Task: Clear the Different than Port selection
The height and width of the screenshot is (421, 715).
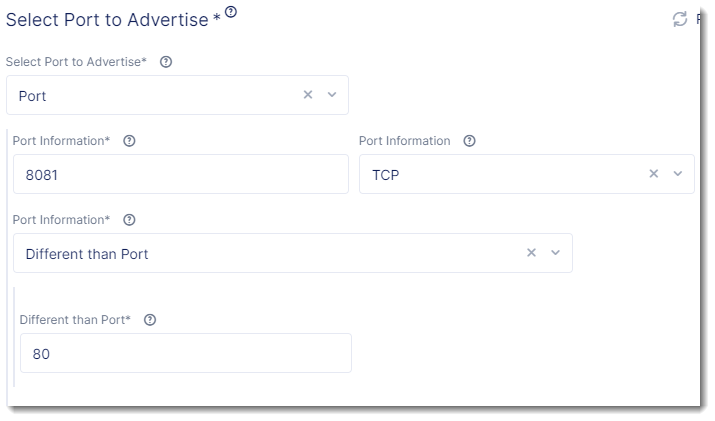Action: click(x=532, y=253)
